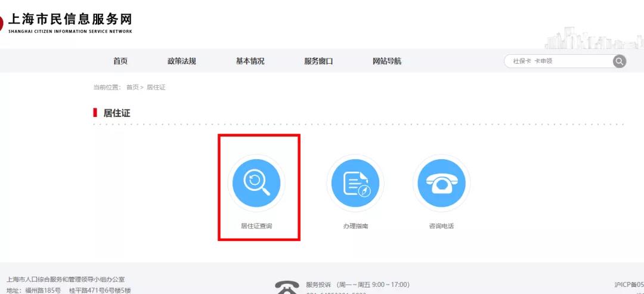Click the 办理指南 document icon
This screenshot has height=294, width=644.
pos(355,183)
